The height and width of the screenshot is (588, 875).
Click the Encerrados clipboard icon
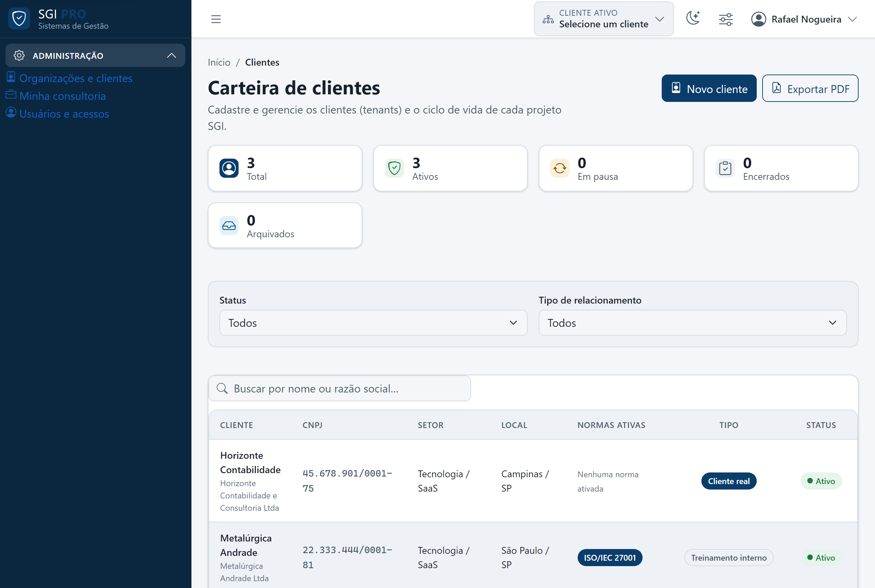pos(725,169)
